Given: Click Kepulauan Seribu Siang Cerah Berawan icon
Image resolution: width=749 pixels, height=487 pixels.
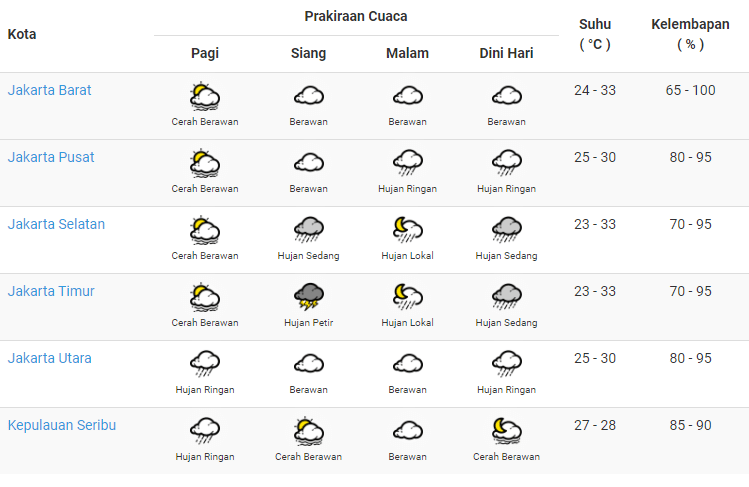Looking at the screenshot, I should click(x=308, y=431).
